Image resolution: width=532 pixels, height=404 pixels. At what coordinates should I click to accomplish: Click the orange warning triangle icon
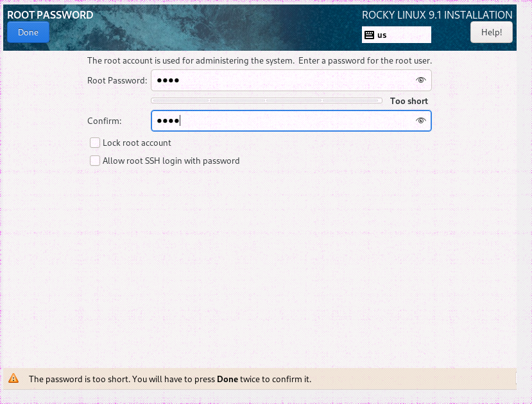tap(13, 378)
